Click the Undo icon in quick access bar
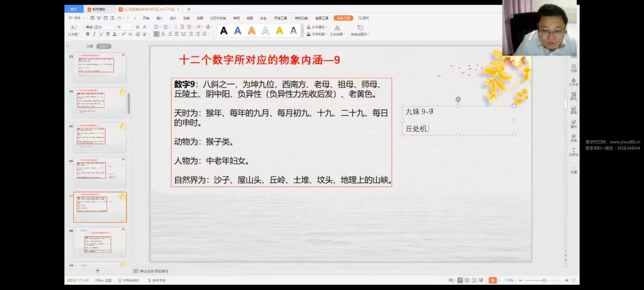This screenshot has height=290, width=644. point(120,18)
